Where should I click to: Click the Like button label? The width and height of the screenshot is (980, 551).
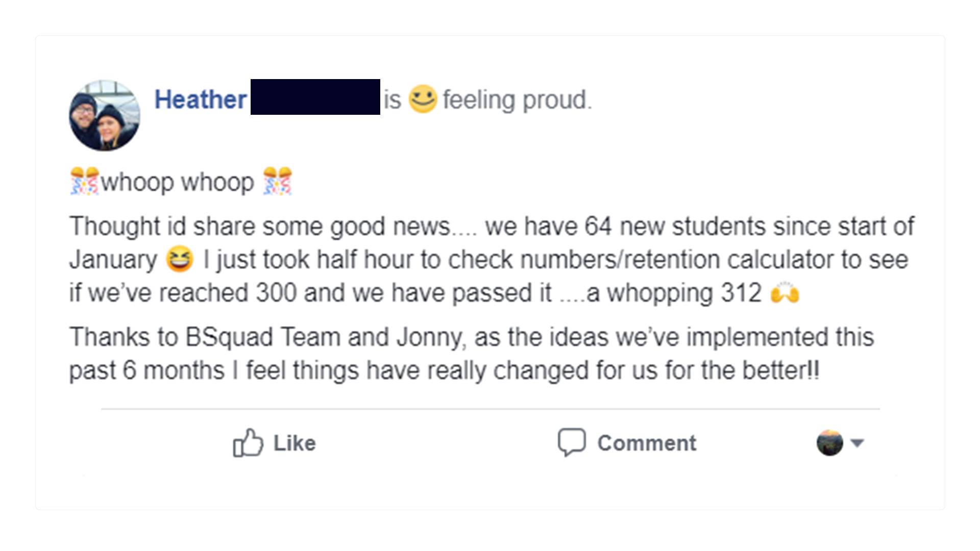point(295,443)
